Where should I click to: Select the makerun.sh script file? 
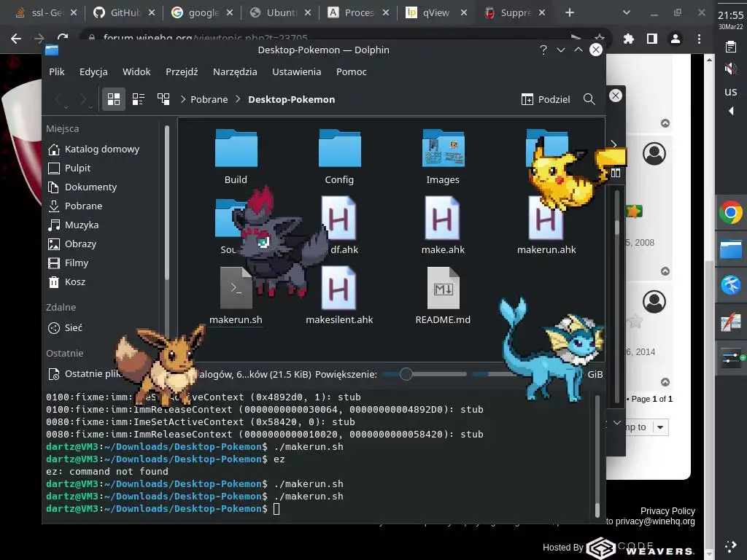point(236,296)
